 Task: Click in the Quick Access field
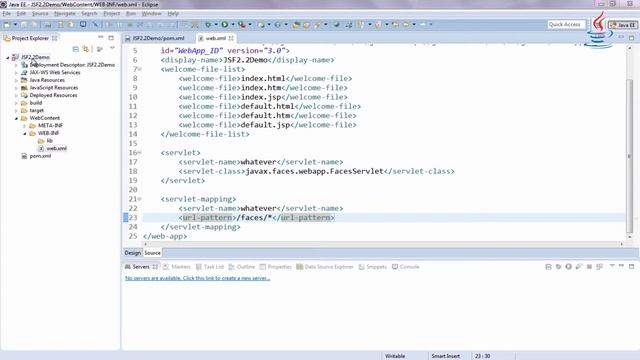tap(566, 24)
